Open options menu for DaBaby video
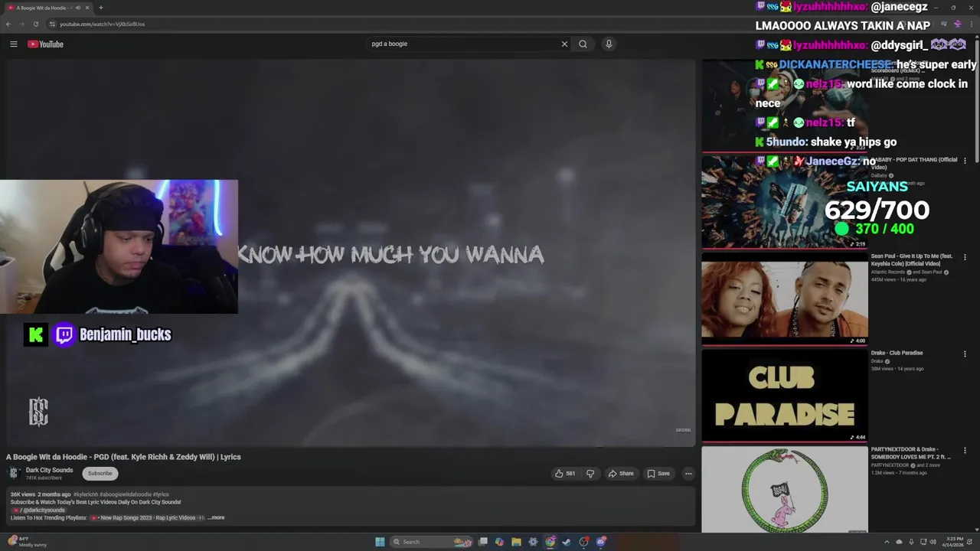Viewport: 980px width, 551px height. (965, 161)
